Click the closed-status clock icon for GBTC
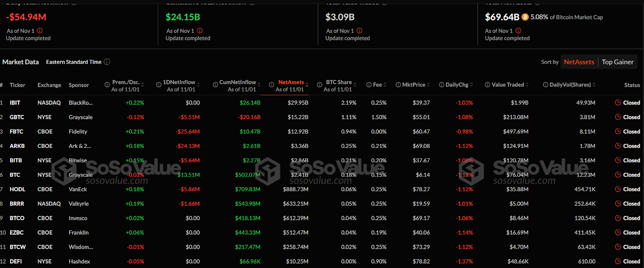The image size is (644, 268). (618, 117)
